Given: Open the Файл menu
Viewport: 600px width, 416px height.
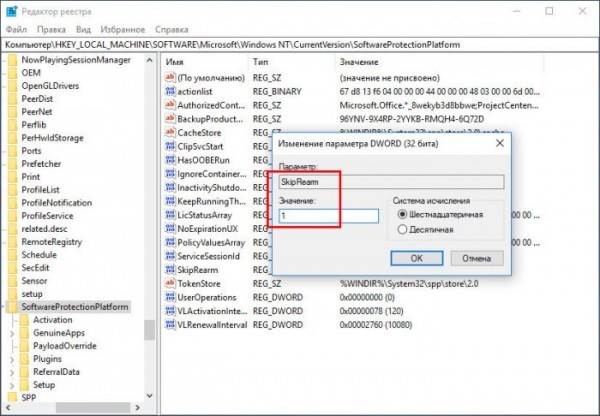Looking at the screenshot, I should coord(16,29).
